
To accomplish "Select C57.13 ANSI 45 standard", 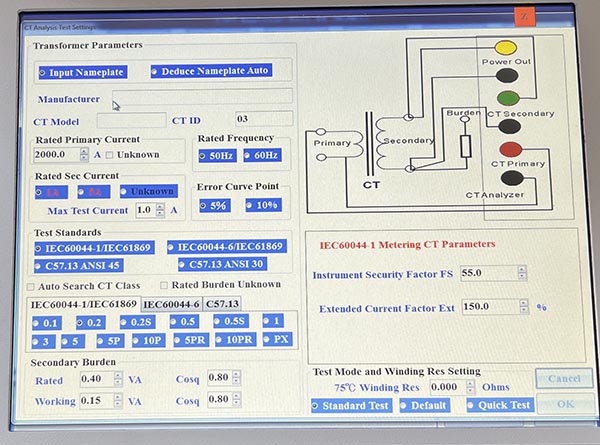I will tap(78, 266).
